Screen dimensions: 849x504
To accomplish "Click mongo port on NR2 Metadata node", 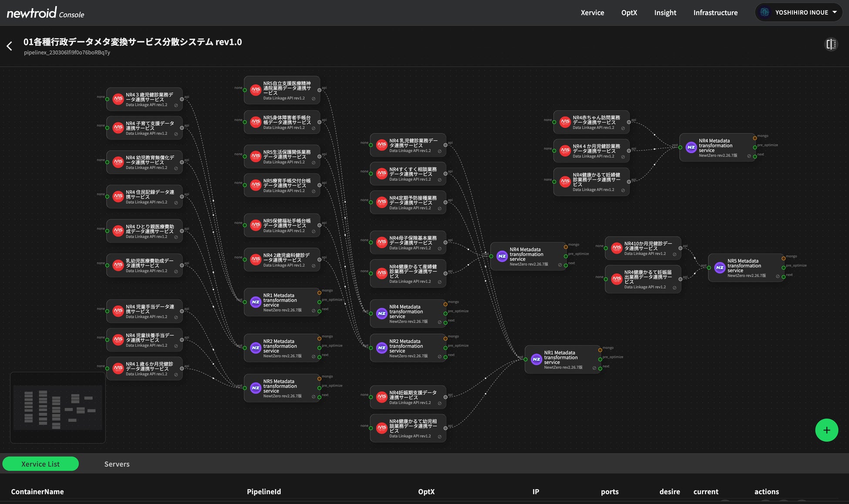I will (x=319, y=339).
